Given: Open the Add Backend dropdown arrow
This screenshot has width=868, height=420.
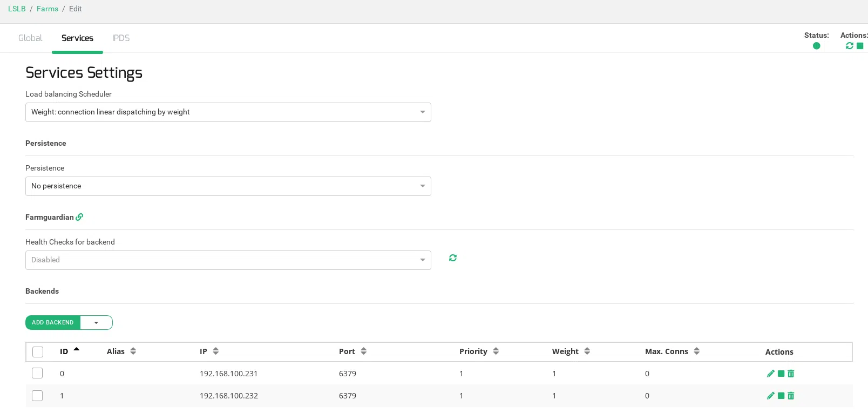Looking at the screenshot, I should (96, 323).
